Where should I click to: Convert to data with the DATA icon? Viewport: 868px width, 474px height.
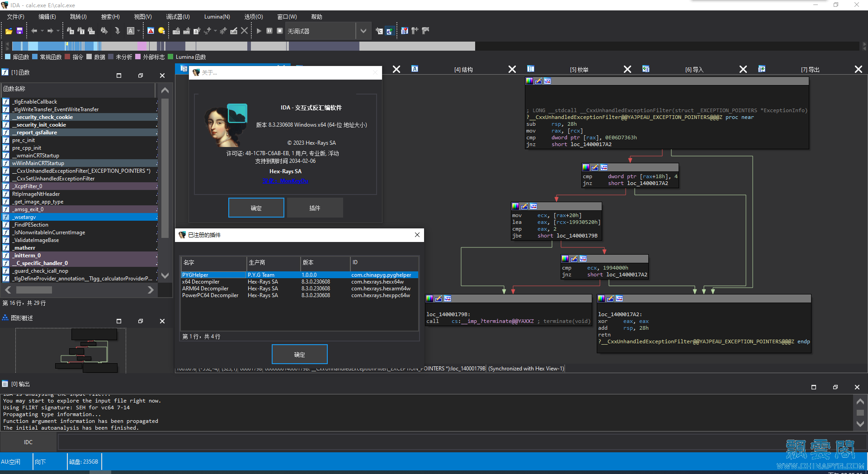(x=186, y=31)
